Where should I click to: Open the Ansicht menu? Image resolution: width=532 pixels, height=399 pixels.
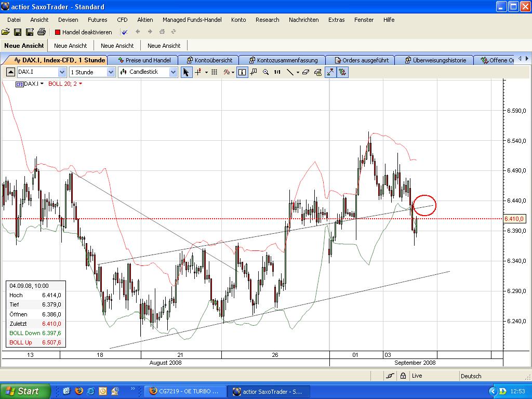pyautogui.click(x=39, y=20)
